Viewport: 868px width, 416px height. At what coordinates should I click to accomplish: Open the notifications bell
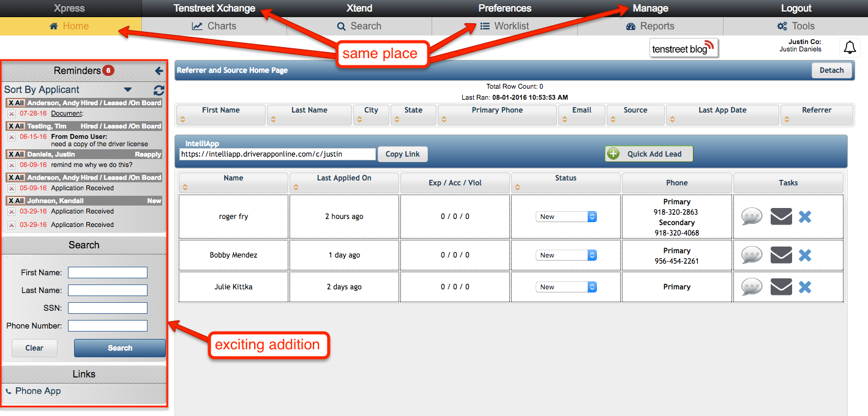point(849,47)
